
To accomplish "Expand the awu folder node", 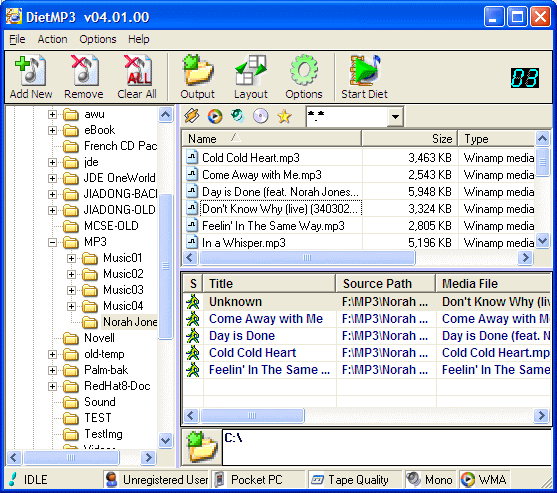I will click(x=52, y=114).
